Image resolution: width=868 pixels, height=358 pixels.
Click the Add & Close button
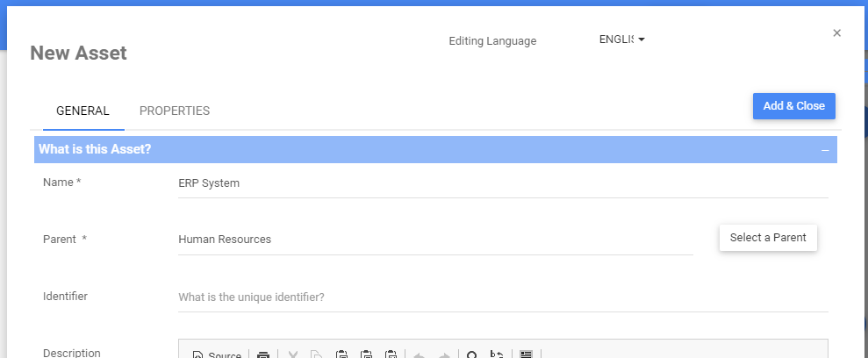click(793, 105)
